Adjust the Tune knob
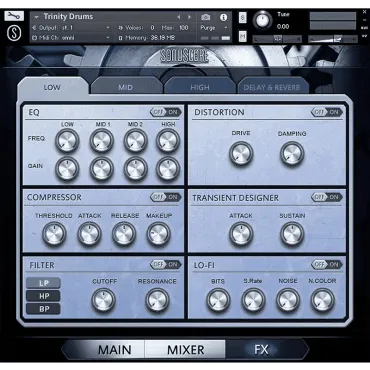This screenshot has height=370, width=370. (262, 20)
